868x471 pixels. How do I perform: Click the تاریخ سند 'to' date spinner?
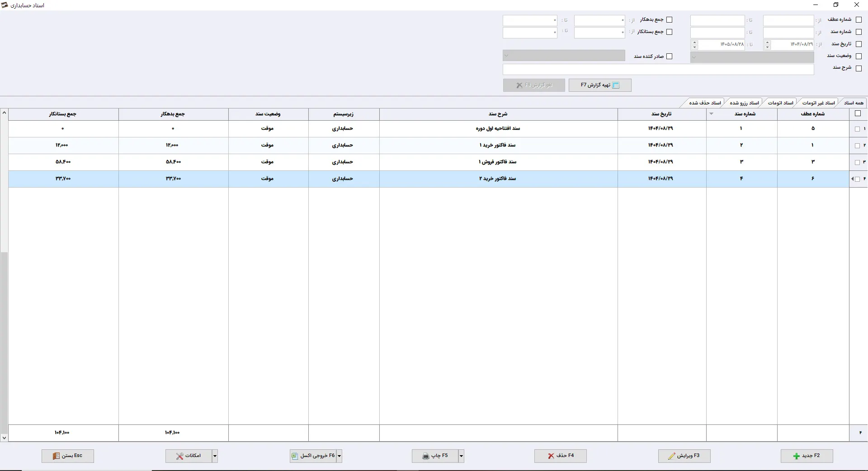[695, 44]
